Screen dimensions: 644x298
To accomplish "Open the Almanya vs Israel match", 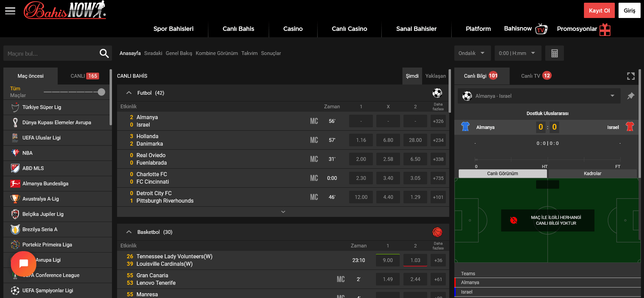I will 147,121.
